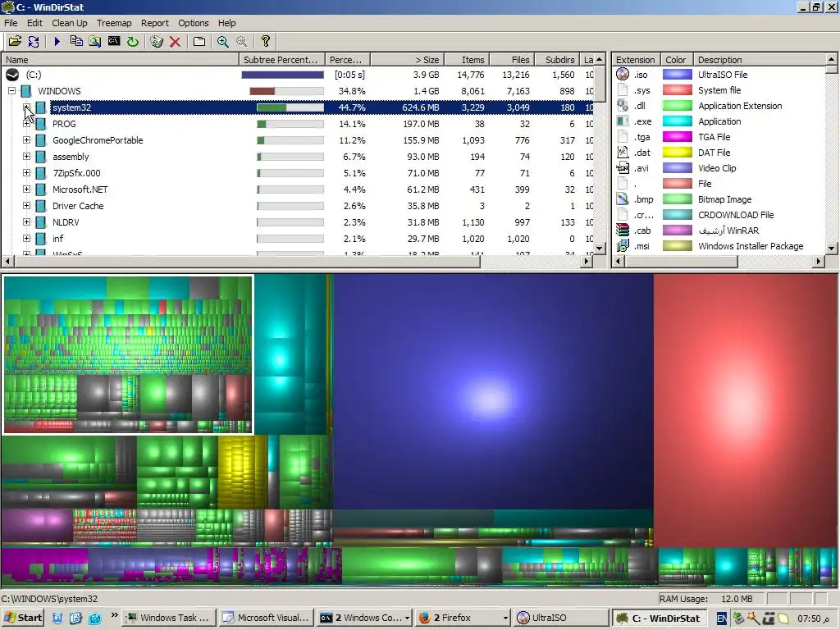Screen dimensions: 840x630
Task: Click the blue .iso color swatch
Action: tap(677, 75)
